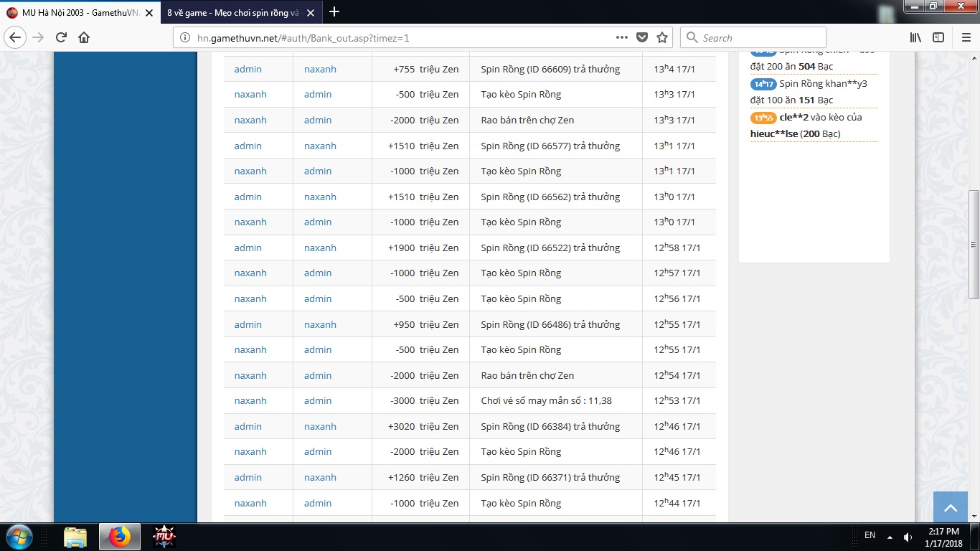Open the volume speaker icon
Image resolution: width=980 pixels, height=551 pixels.
908,537
